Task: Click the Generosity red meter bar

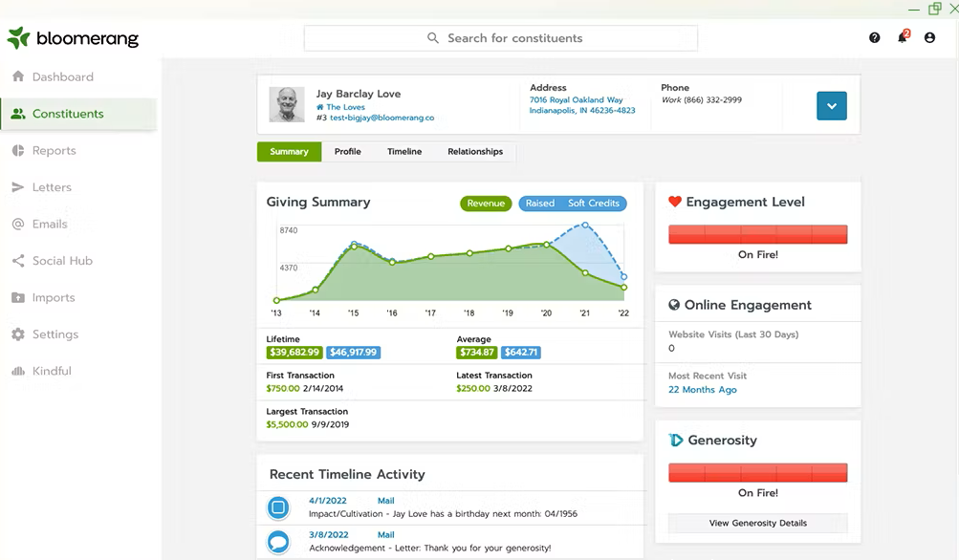Action: click(758, 473)
